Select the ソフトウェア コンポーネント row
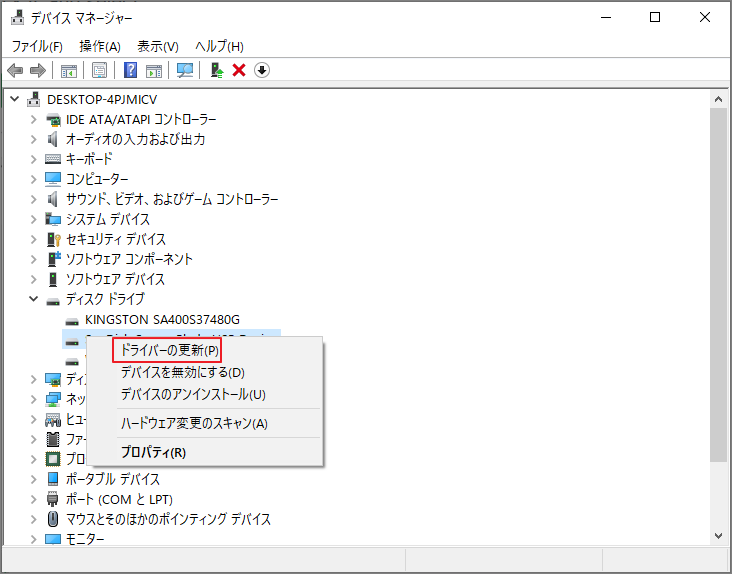 click(x=129, y=259)
